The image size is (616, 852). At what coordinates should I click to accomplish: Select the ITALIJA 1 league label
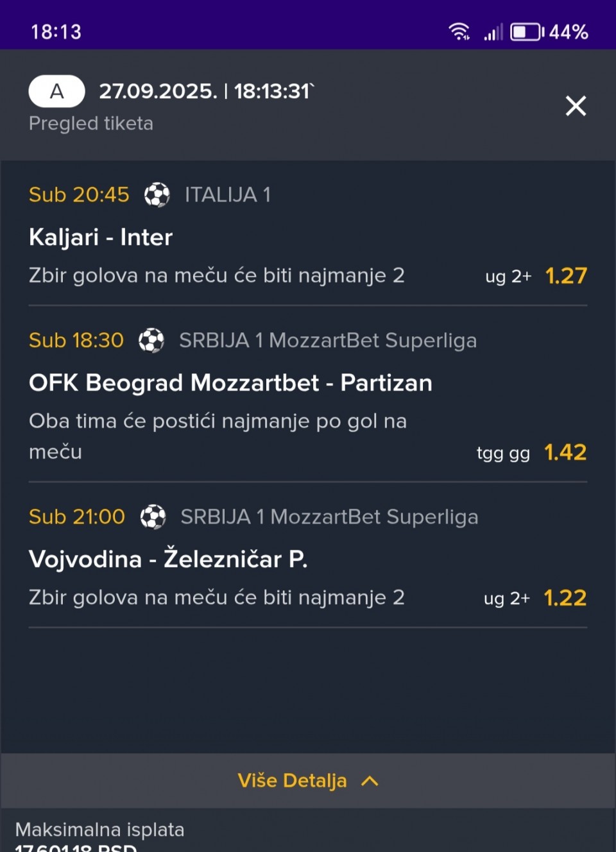click(x=228, y=194)
